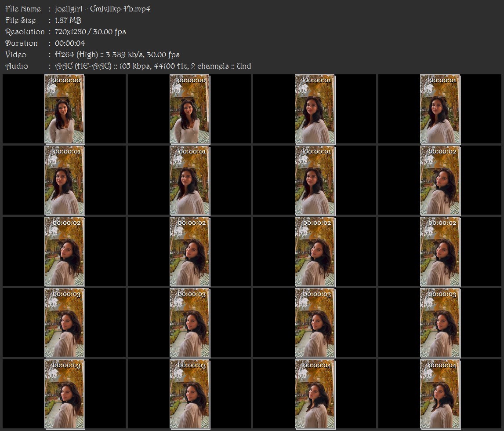
Task: Open the second thumbnail stamped 00:00:00
Action: point(190,109)
